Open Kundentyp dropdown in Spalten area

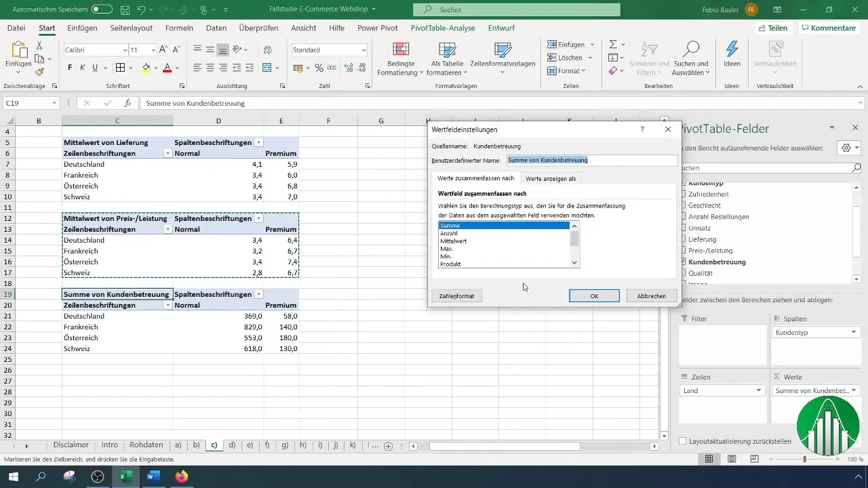click(x=853, y=333)
